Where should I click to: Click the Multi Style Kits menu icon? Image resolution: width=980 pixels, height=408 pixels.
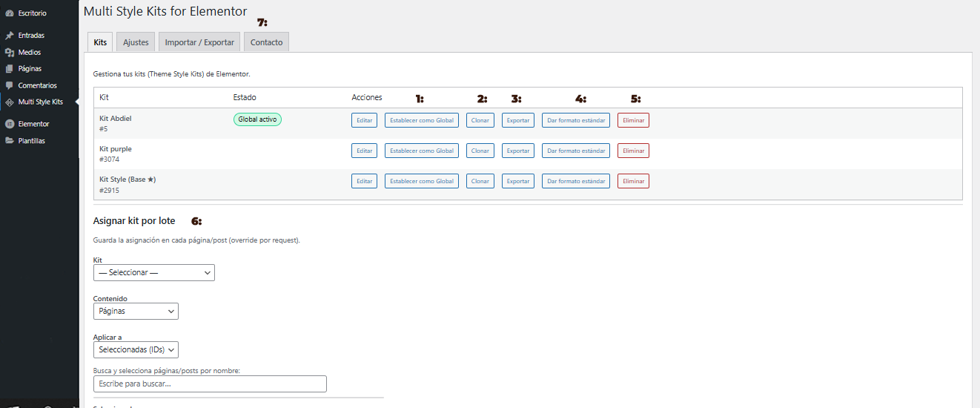9,102
